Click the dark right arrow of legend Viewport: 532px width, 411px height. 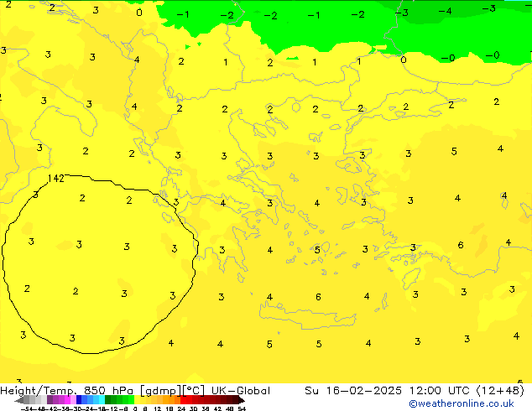(242, 400)
